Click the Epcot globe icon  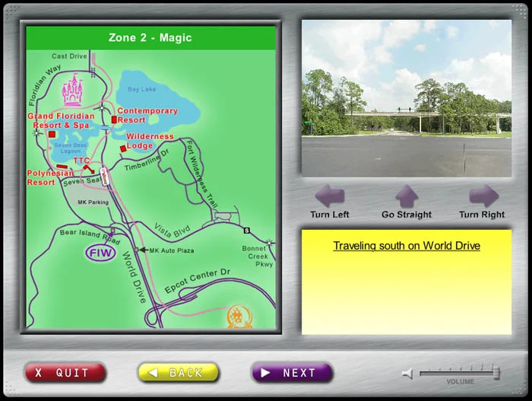tap(239, 317)
